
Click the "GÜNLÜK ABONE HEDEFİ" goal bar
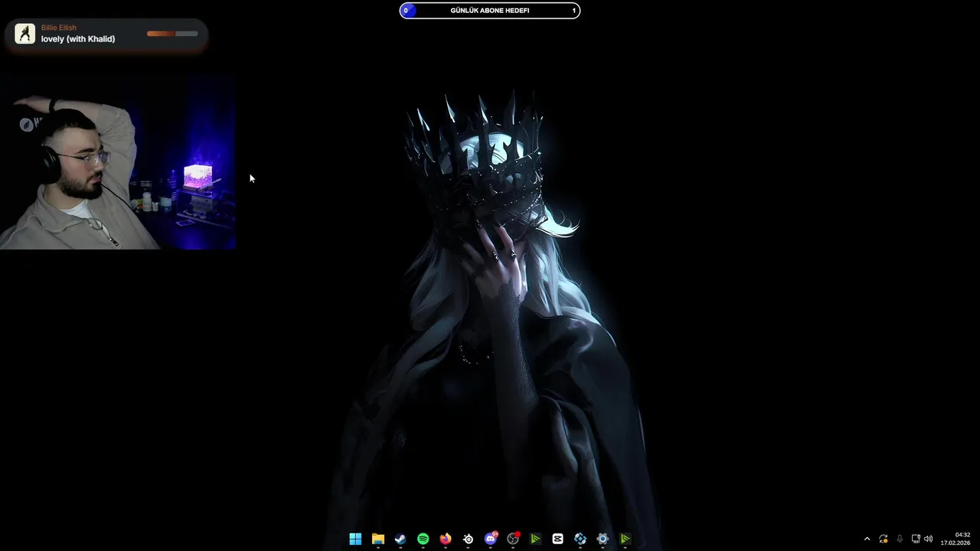490,11
